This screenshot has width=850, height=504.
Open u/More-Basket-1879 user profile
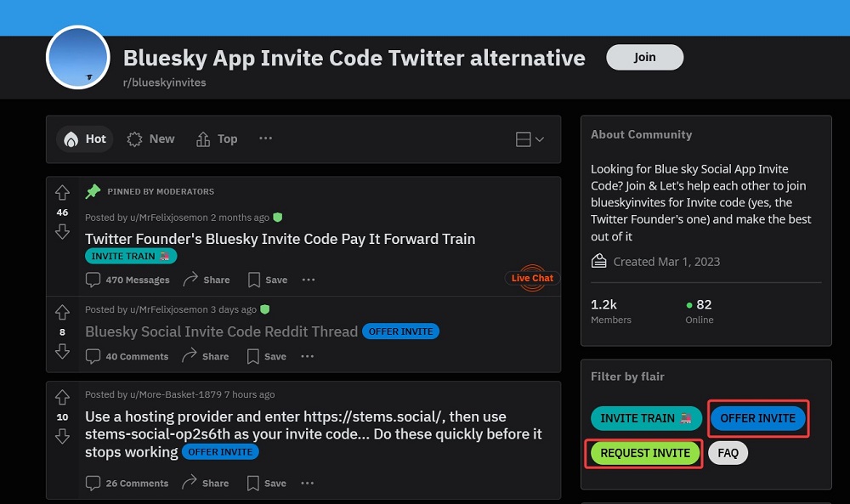176,394
